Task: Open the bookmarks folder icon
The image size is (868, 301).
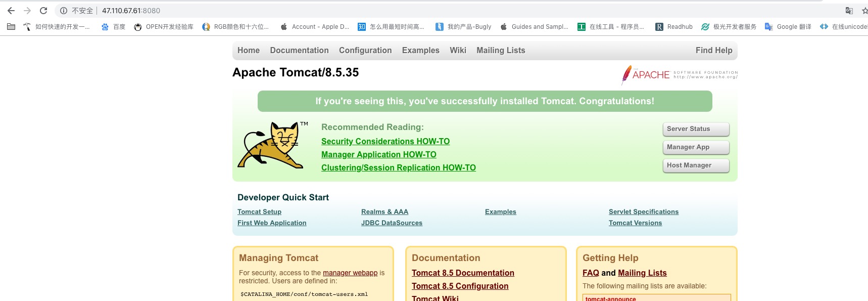Action: 11,27
